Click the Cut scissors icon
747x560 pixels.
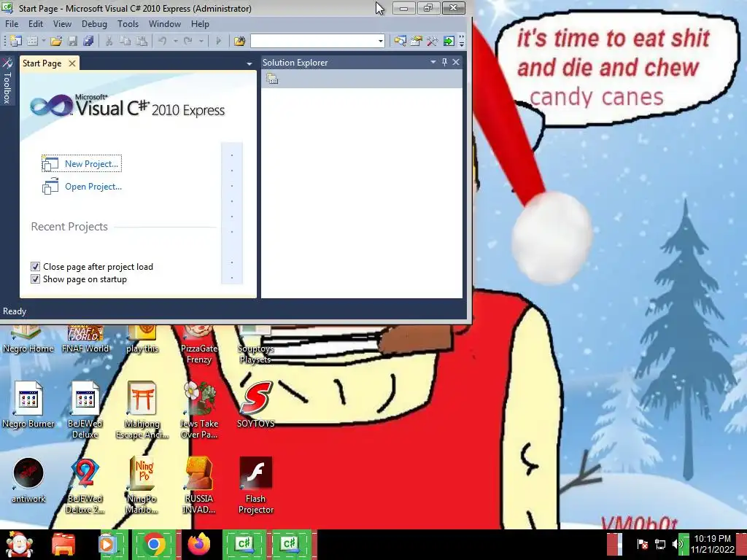[109, 42]
